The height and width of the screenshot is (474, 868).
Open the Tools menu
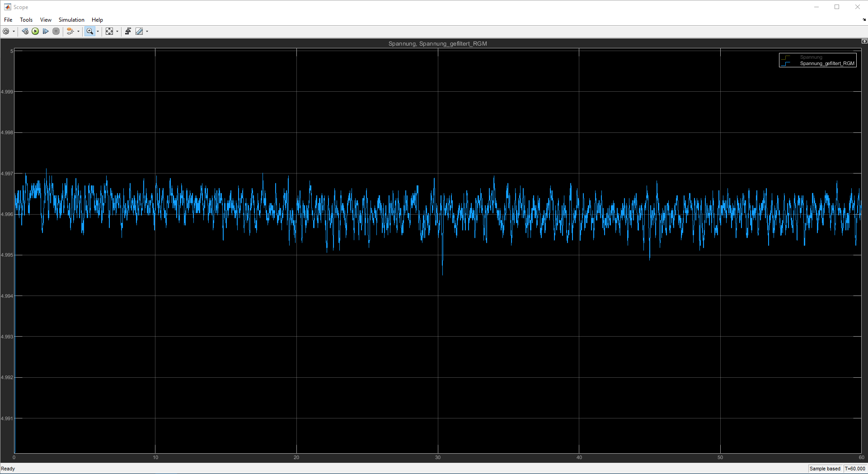click(26, 20)
